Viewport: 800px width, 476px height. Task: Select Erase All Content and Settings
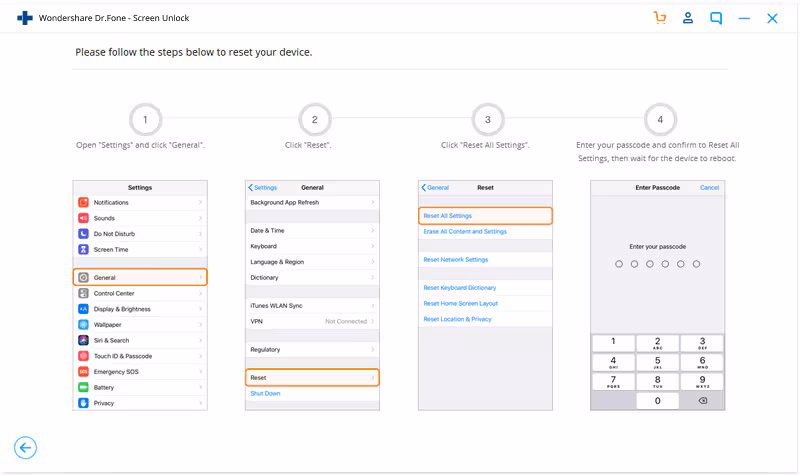(x=465, y=232)
